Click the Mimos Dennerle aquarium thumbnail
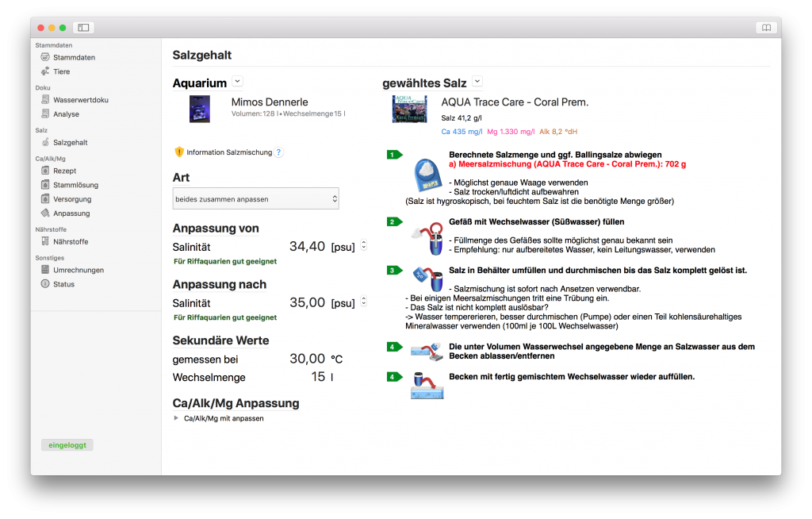The height and width of the screenshot is (519, 812). point(199,109)
